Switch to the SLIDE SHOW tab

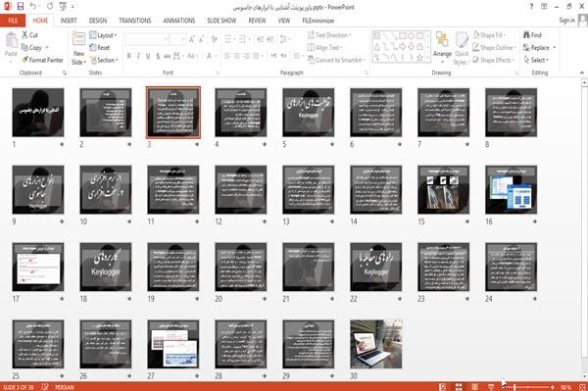coord(221,21)
